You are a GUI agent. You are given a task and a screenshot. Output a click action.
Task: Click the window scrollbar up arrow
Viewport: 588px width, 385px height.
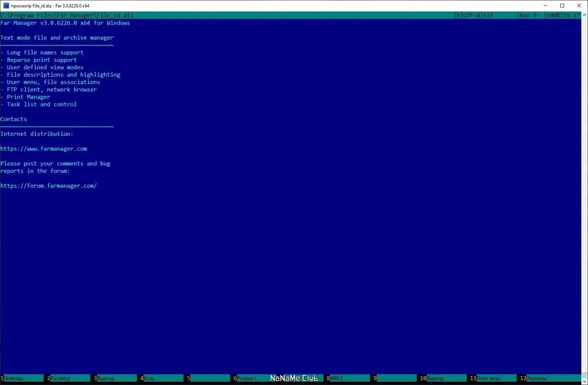pyautogui.click(x=585, y=15)
